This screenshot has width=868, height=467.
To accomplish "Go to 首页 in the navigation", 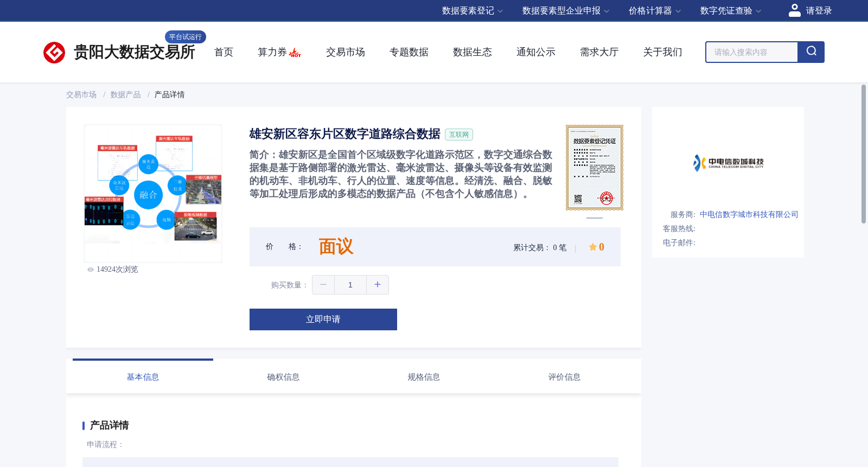I will [x=224, y=52].
